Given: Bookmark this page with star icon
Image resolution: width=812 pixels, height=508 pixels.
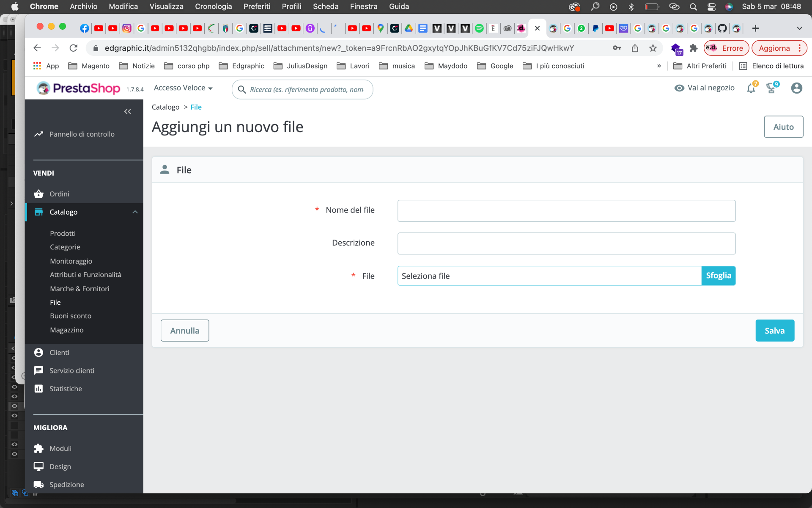Looking at the screenshot, I should [x=653, y=48].
